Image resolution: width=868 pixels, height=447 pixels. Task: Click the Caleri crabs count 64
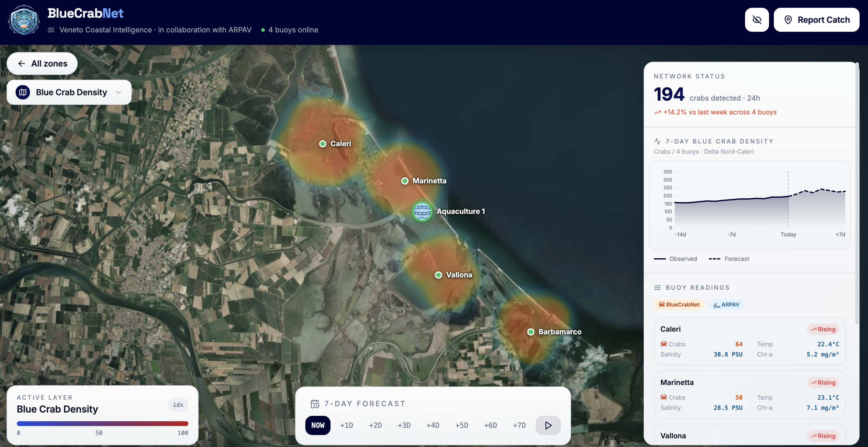[739, 344]
